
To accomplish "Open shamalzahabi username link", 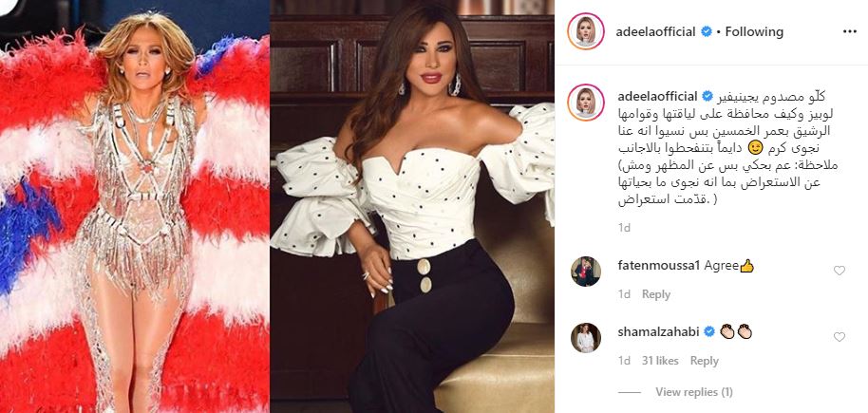I will click(x=659, y=332).
